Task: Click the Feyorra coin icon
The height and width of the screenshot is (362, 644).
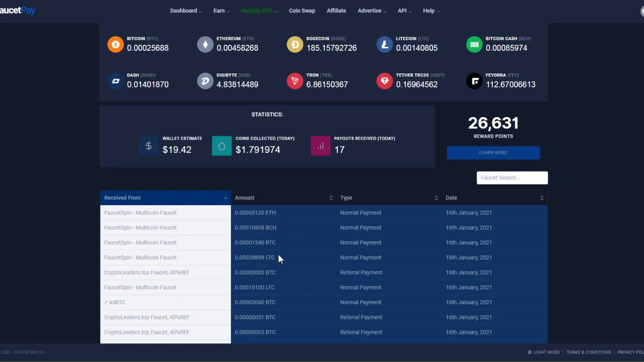Action: tap(474, 81)
